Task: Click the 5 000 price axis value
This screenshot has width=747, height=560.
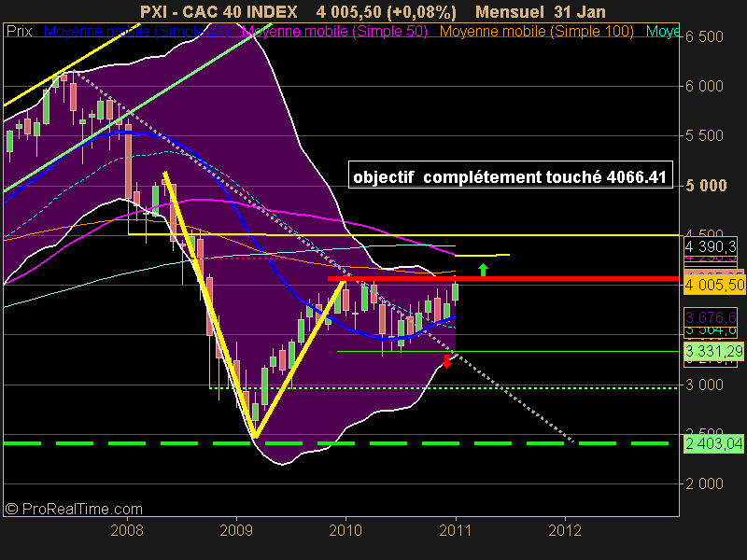Action: [x=707, y=186]
